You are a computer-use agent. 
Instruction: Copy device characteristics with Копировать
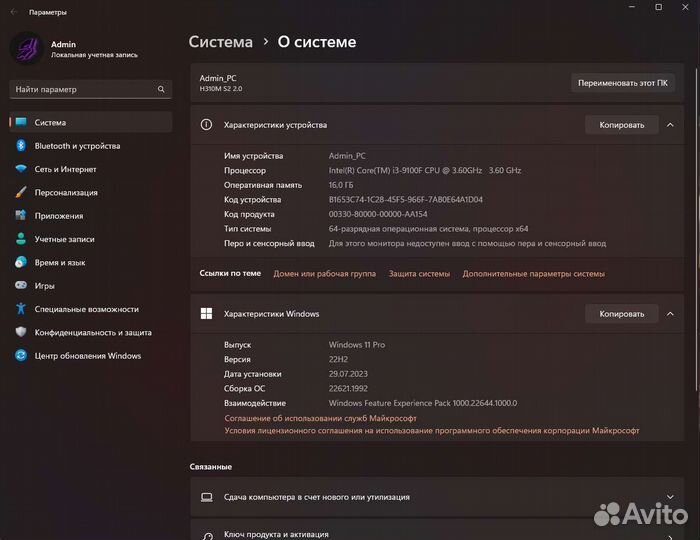click(622, 125)
